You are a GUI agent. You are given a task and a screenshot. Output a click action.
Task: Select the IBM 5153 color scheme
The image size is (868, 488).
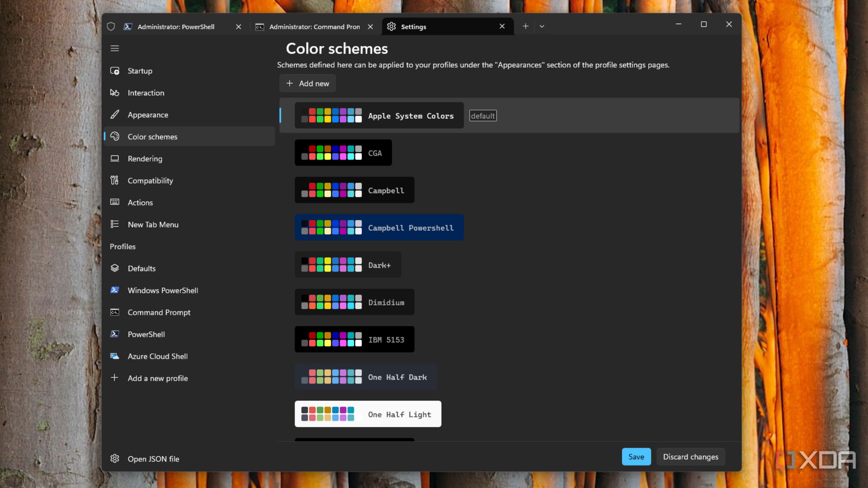click(x=355, y=339)
